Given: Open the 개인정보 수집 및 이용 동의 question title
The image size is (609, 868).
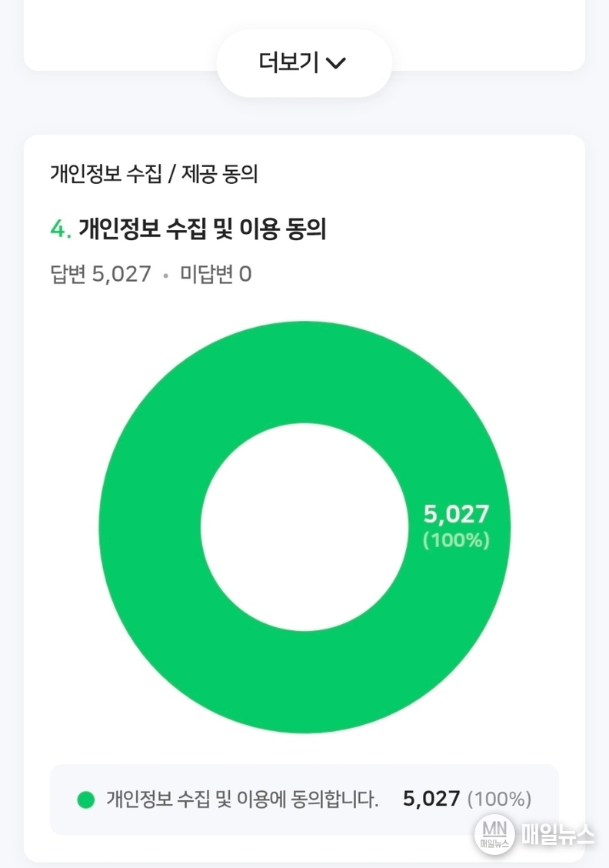Looking at the screenshot, I should coord(202,229).
